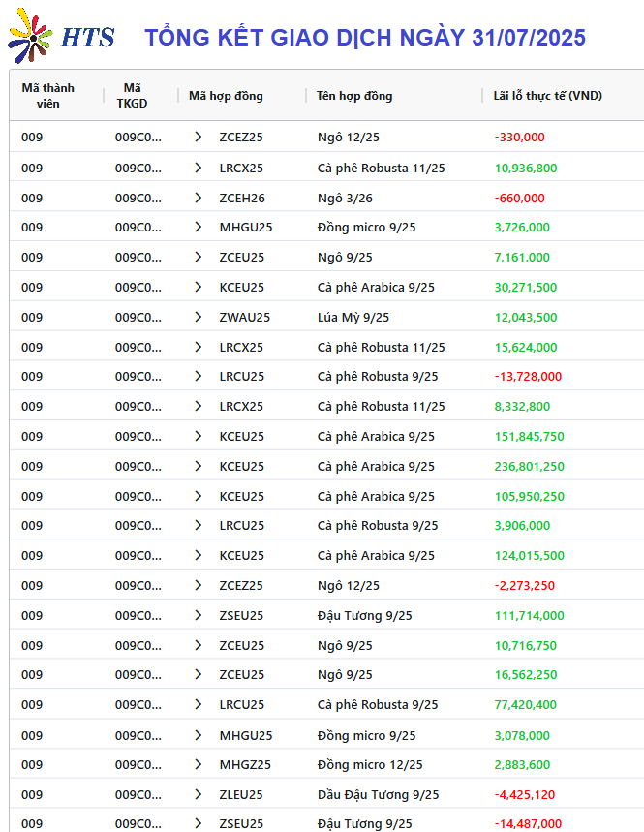Viewport: 644px width, 832px height.
Task: Expand the ZCEH26 Ngô 3/26 row
Action: [x=198, y=198]
